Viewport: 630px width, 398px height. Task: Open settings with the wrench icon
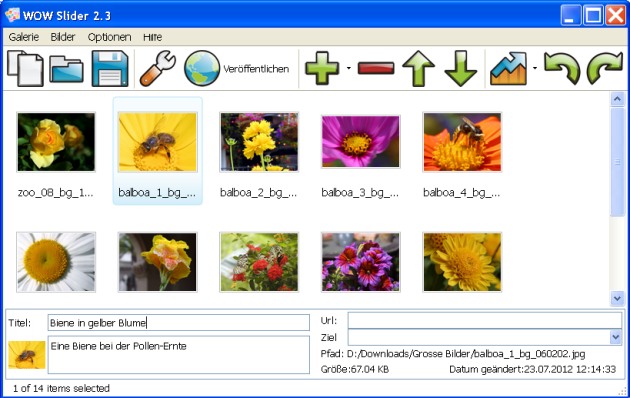[x=158, y=68]
